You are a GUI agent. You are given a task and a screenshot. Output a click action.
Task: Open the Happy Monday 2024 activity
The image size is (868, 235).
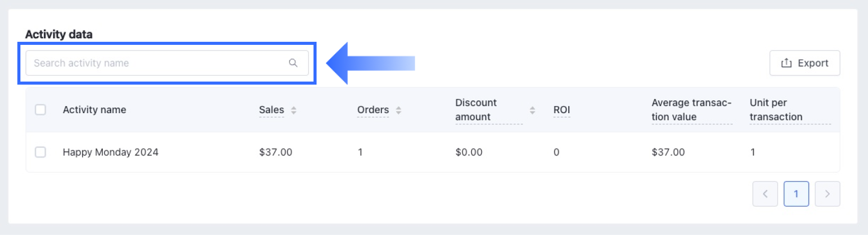(110, 152)
